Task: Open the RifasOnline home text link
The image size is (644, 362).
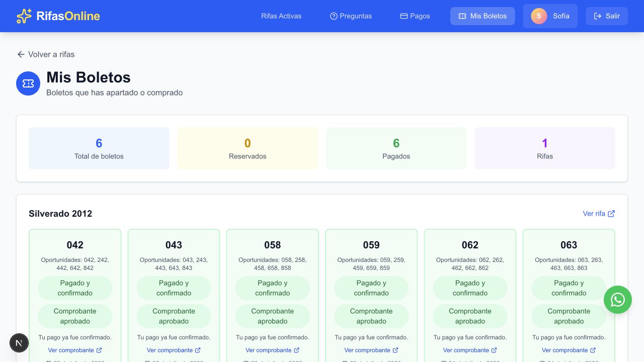Action: 68,16
